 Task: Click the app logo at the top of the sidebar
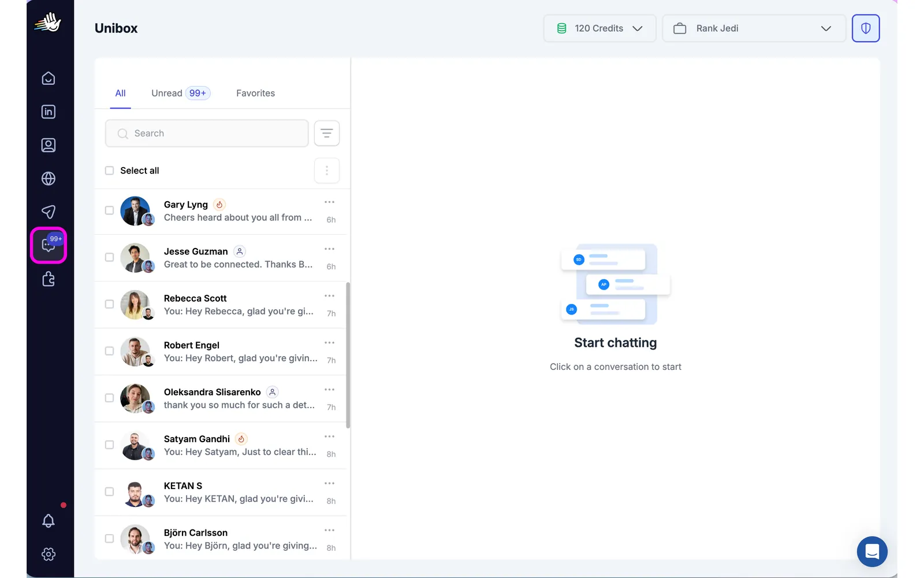pos(49,23)
